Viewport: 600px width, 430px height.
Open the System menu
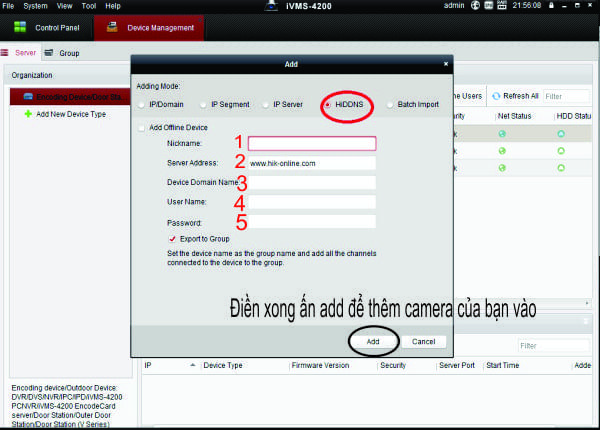point(35,6)
